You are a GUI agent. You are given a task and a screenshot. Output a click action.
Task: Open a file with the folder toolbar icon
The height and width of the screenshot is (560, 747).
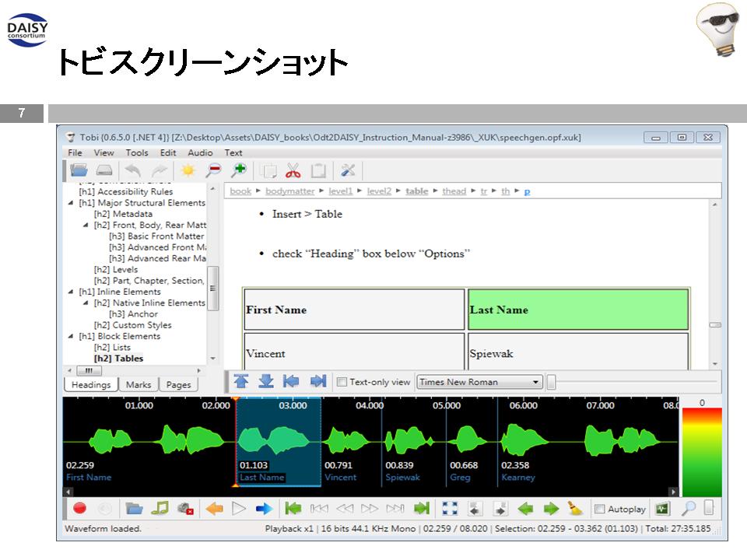79,170
